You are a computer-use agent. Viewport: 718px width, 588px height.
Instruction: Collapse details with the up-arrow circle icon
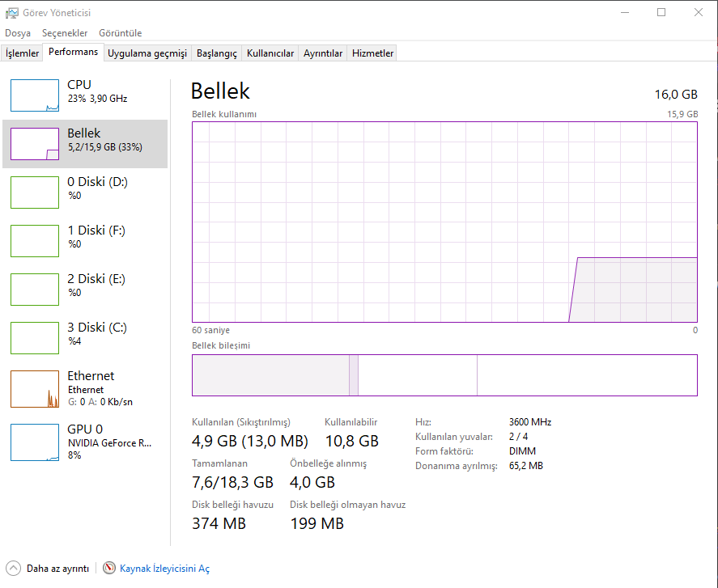(13, 568)
